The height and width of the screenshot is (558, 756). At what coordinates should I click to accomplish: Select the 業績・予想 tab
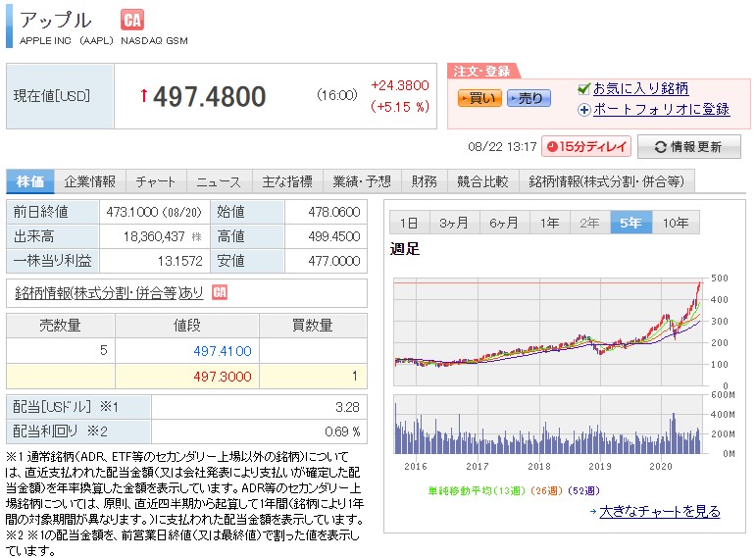tap(362, 181)
